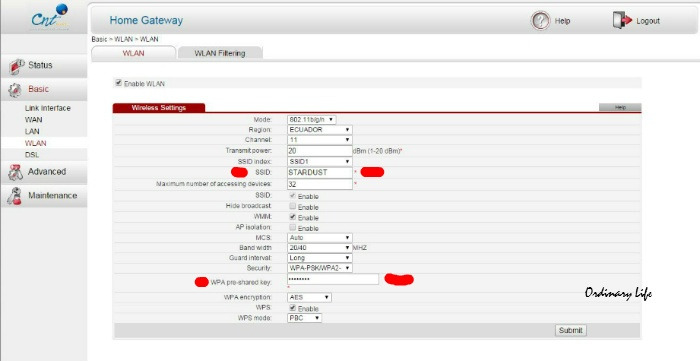Image resolution: width=700 pixels, height=361 pixels.
Task: Click the Maintenance sidebar icon
Action: [x=16, y=196]
